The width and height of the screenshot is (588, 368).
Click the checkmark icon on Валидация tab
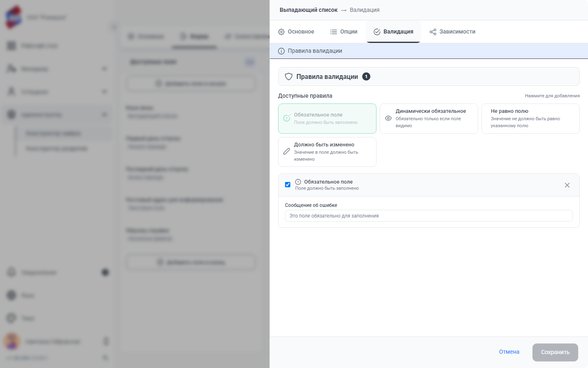(377, 32)
